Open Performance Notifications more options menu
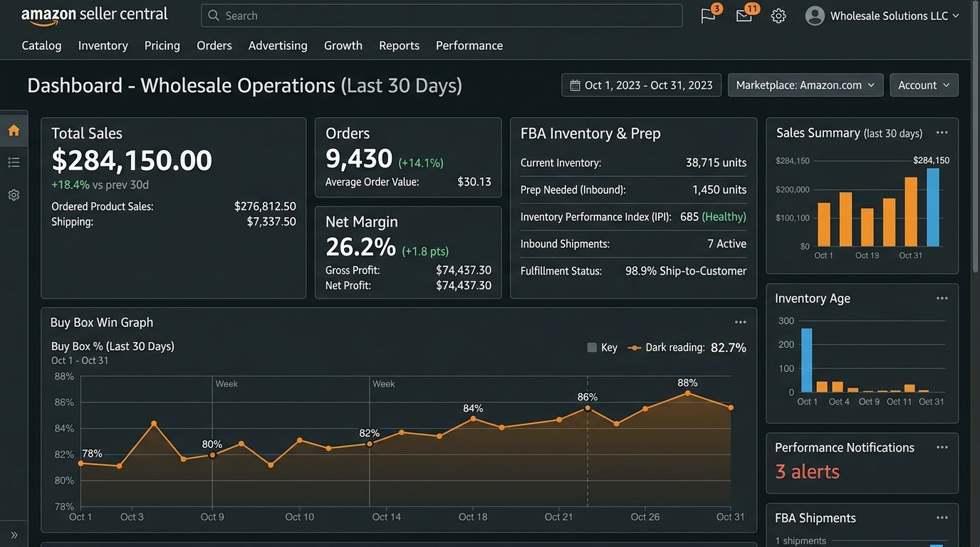The image size is (980, 547). coord(942,447)
